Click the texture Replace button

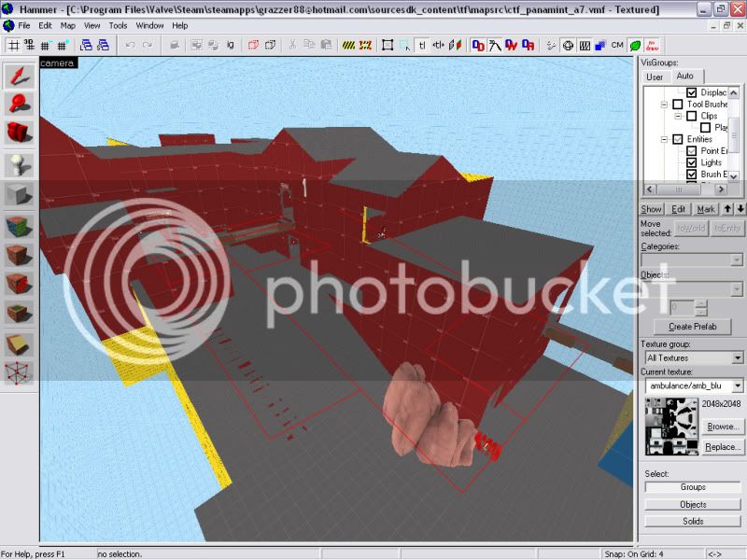click(x=722, y=447)
